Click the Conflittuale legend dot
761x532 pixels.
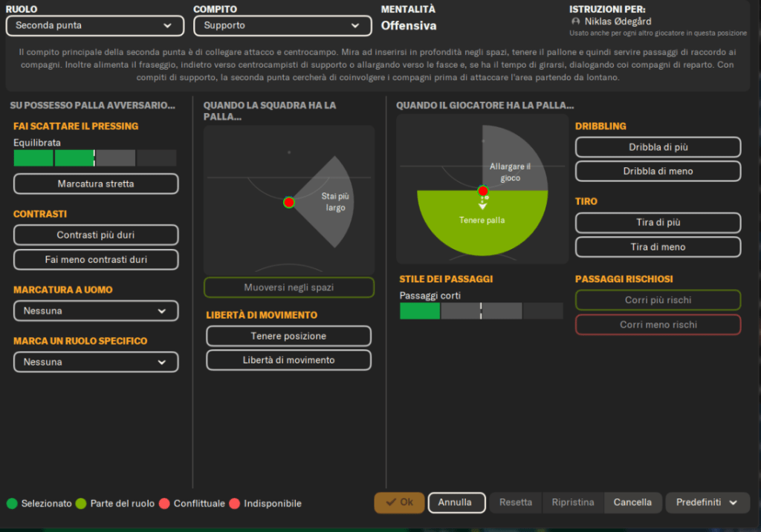164,503
